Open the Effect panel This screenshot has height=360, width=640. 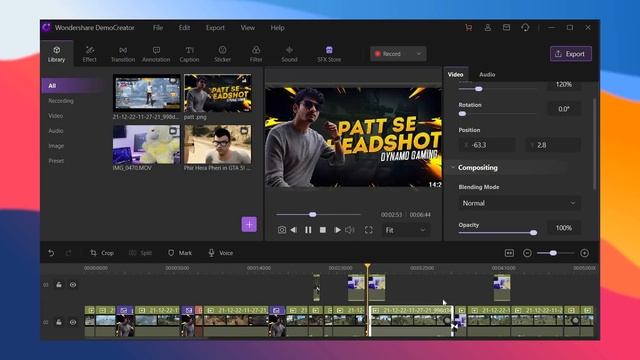pos(89,54)
